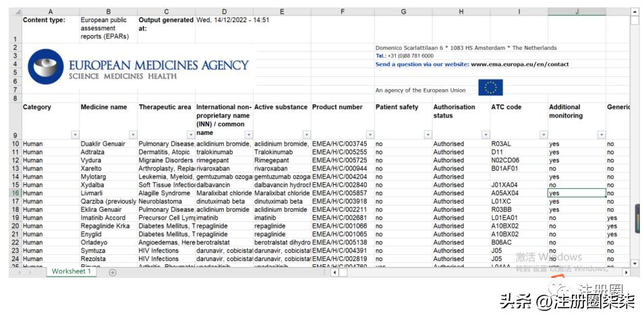Click the Duaklir Genuair cell
The image size is (644, 319).
coord(108,144)
